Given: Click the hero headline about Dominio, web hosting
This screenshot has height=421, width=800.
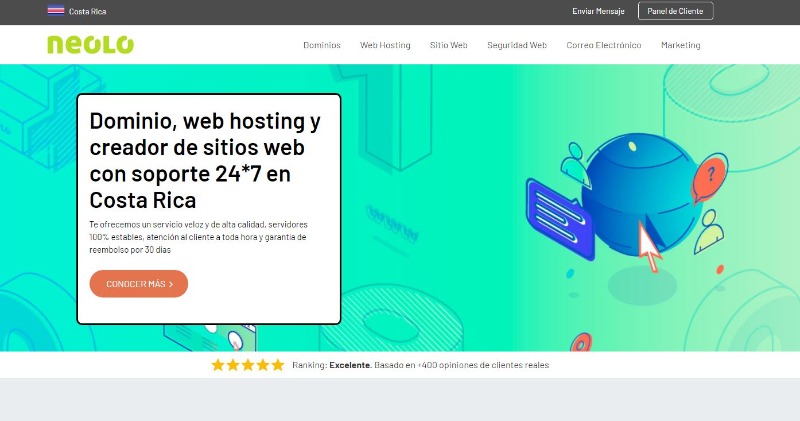Looking at the screenshot, I should pos(205,160).
